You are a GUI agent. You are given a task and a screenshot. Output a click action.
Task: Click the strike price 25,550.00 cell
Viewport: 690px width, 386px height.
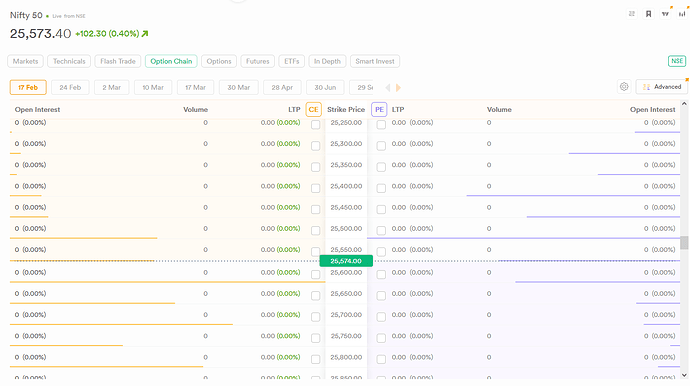coord(346,250)
